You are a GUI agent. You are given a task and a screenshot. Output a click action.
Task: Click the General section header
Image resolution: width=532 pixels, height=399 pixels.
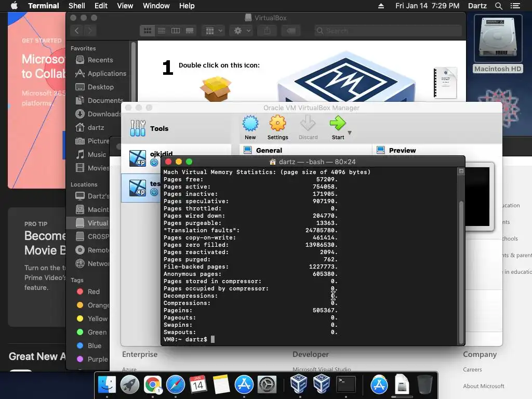[x=269, y=150]
